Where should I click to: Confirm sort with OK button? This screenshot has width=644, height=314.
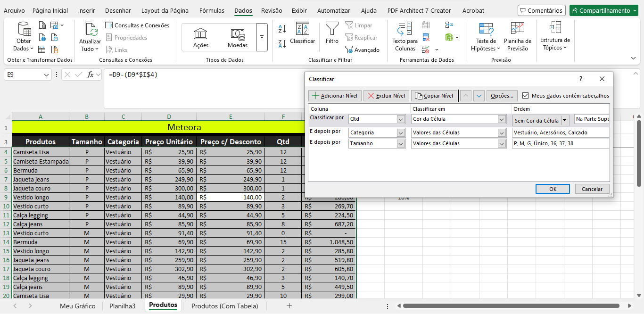pyautogui.click(x=553, y=189)
